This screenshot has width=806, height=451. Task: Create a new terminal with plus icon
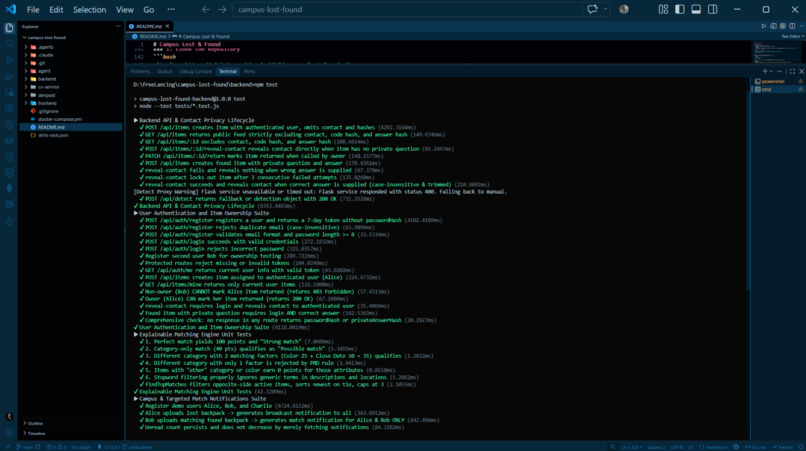tap(765, 71)
